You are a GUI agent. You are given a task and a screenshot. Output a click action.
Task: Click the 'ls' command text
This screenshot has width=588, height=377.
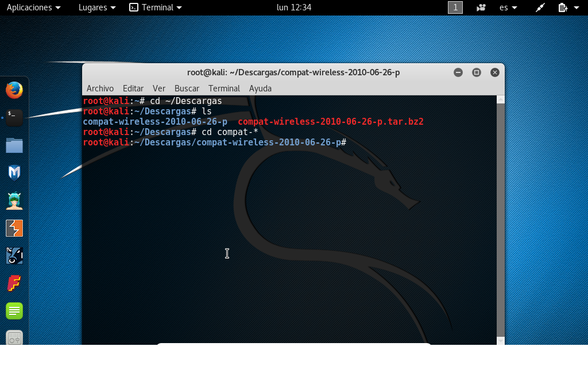coord(207,111)
